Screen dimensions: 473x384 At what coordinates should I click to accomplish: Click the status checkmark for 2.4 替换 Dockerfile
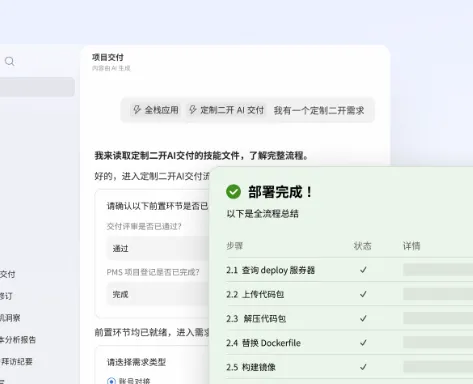[x=363, y=343]
